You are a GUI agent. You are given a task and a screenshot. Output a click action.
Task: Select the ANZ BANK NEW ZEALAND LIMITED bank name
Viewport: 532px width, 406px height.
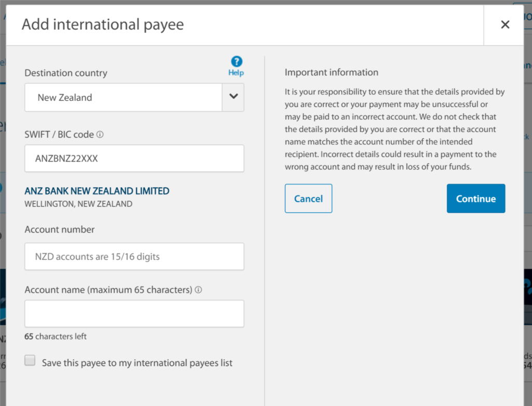(97, 191)
